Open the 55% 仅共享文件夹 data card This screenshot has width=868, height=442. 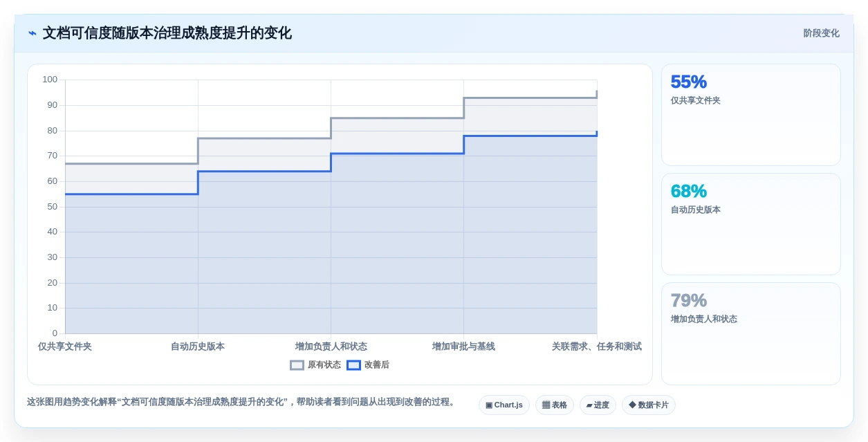[x=751, y=115]
